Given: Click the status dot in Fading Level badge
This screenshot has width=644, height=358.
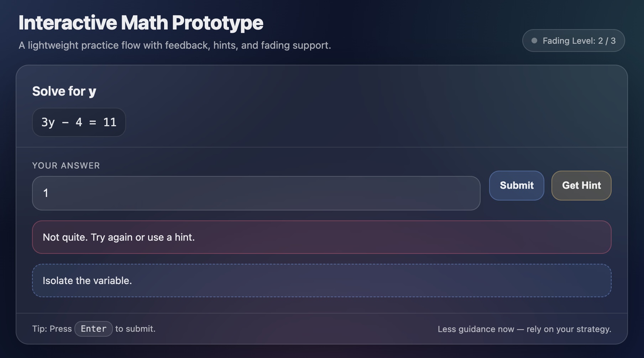Looking at the screenshot, I should pos(534,41).
